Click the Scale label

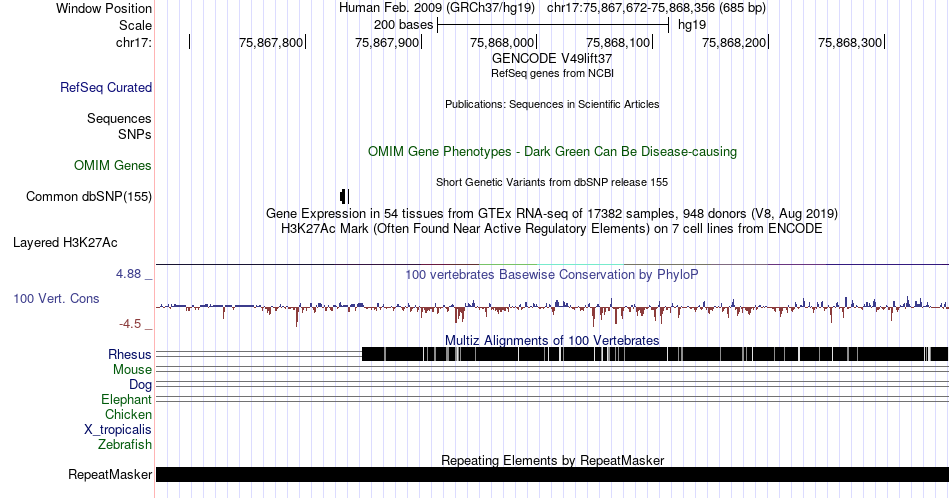click(135, 25)
